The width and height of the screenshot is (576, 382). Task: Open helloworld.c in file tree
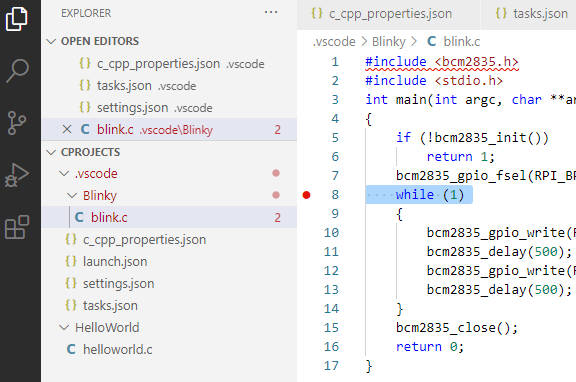tap(169, 349)
